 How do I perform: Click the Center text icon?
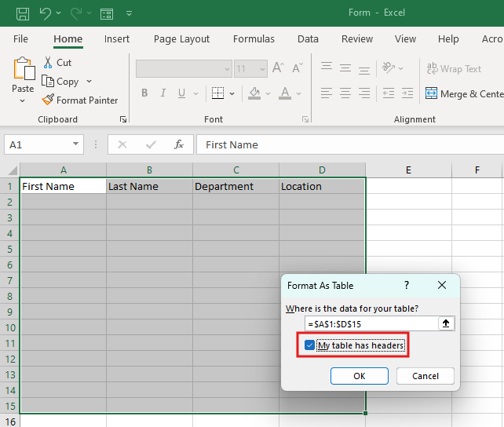(x=345, y=93)
